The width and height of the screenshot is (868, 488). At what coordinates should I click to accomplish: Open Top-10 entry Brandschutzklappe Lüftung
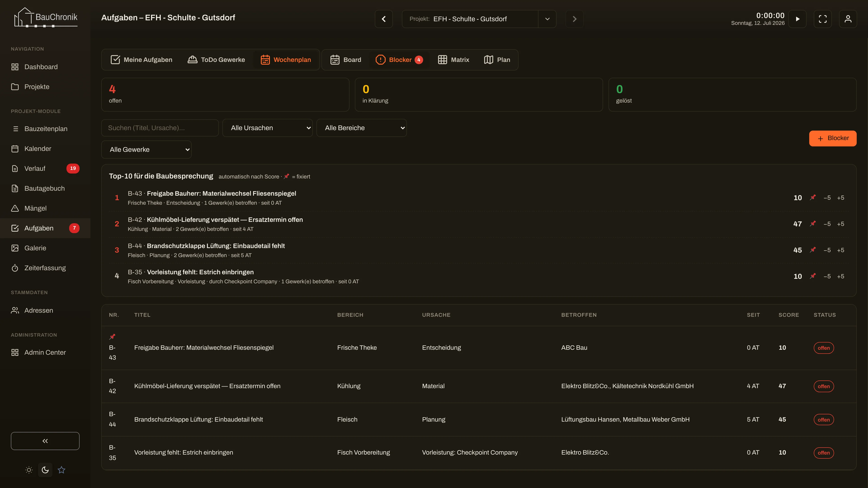(479, 250)
